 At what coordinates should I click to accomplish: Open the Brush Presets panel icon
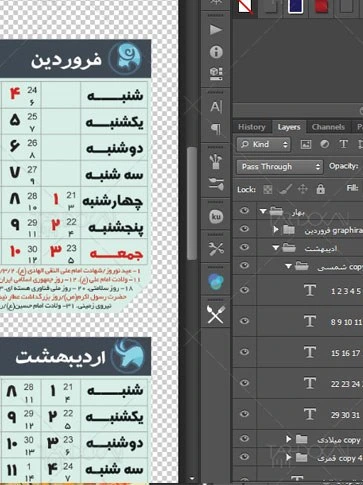216,161
